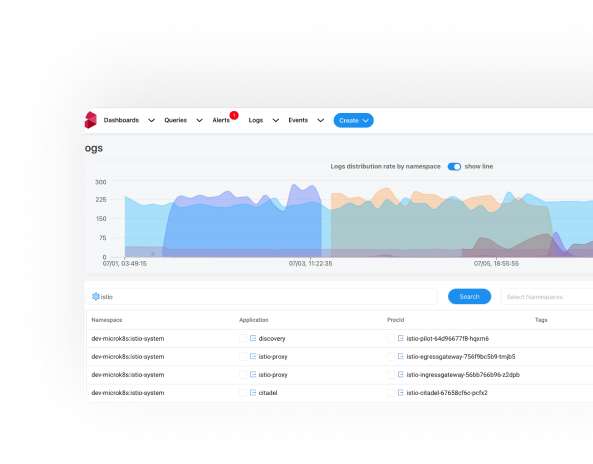Open the Alerts menu item
Image resolution: width=593 pixels, height=464 pixels.
tap(221, 120)
